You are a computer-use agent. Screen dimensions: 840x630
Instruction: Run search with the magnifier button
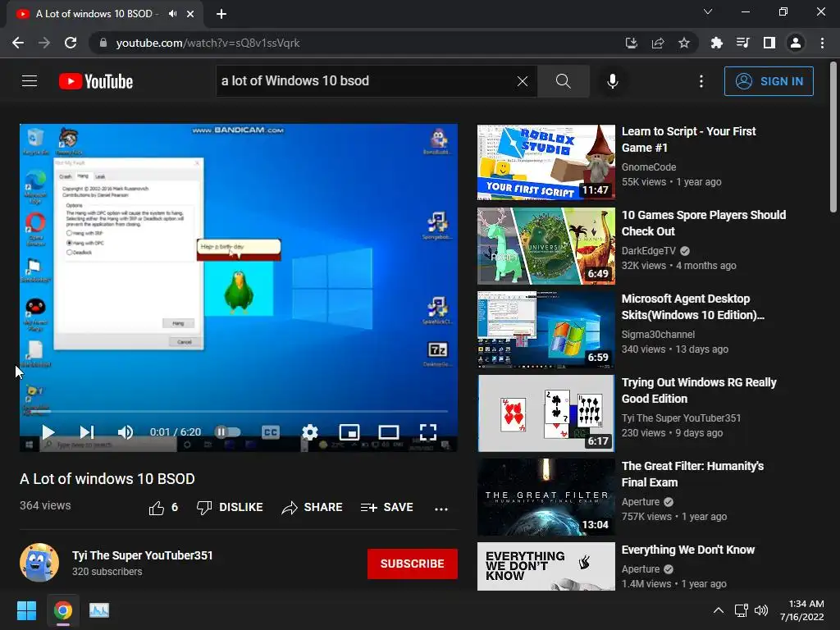pos(563,81)
